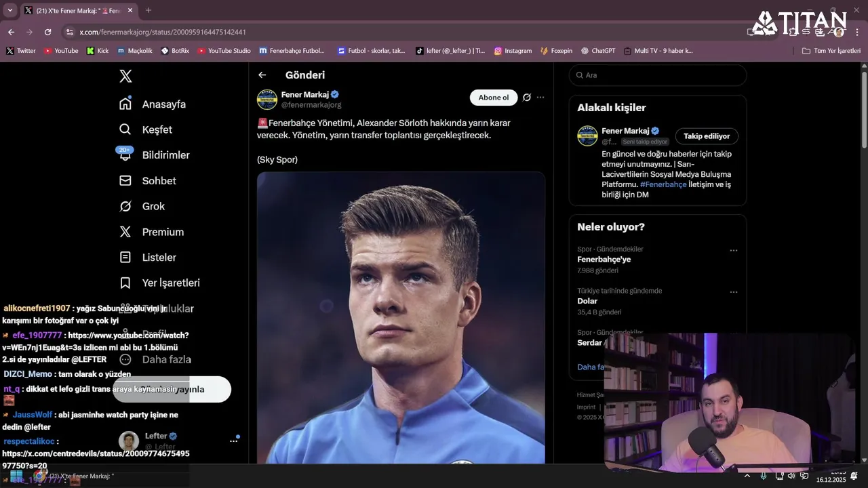Open the BotRix bookmark
868x488 pixels.
coord(176,51)
